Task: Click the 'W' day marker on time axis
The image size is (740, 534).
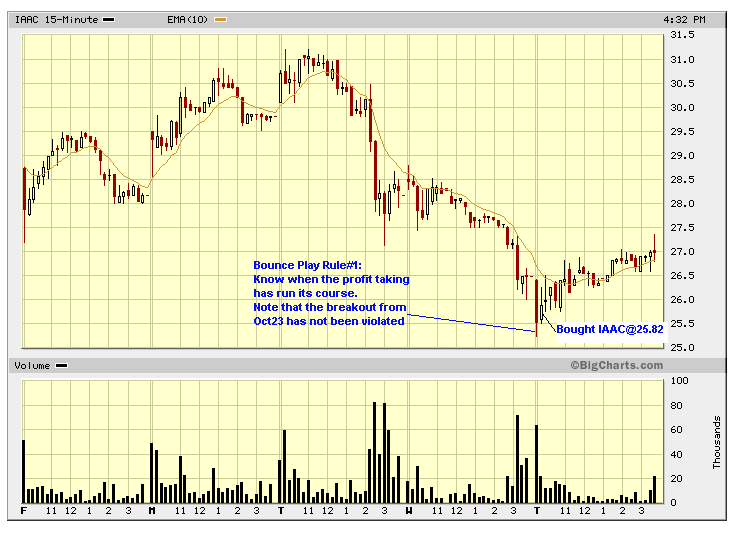Action: pyautogui.click(x=409, y=511)
